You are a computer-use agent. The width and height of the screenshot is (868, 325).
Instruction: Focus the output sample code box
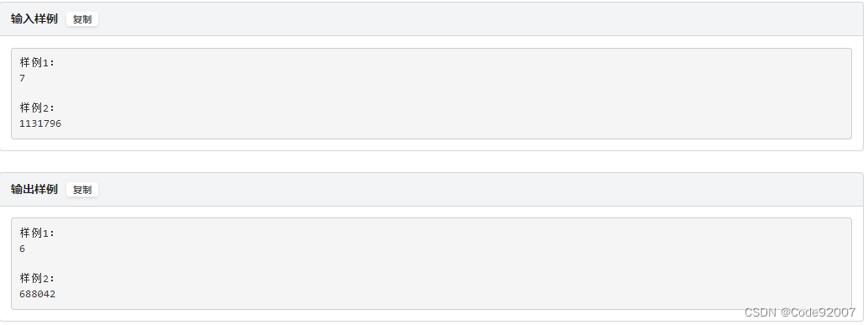tap(431, 264)
